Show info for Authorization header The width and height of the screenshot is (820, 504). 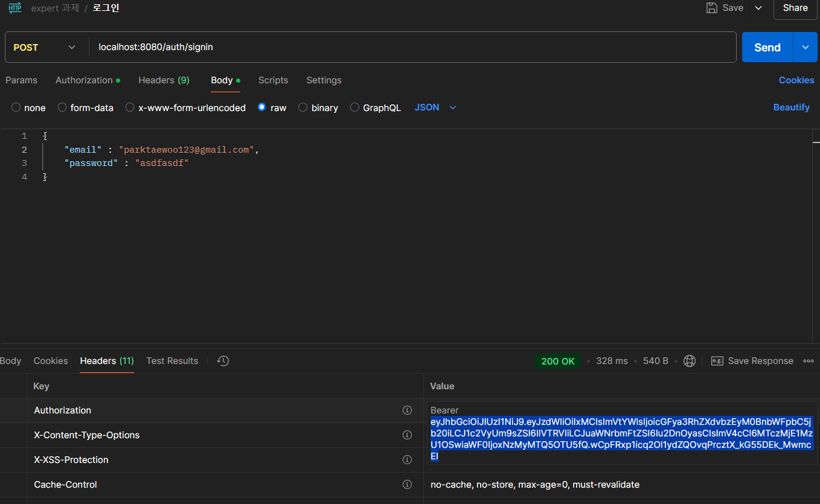(x=407, y=410)
